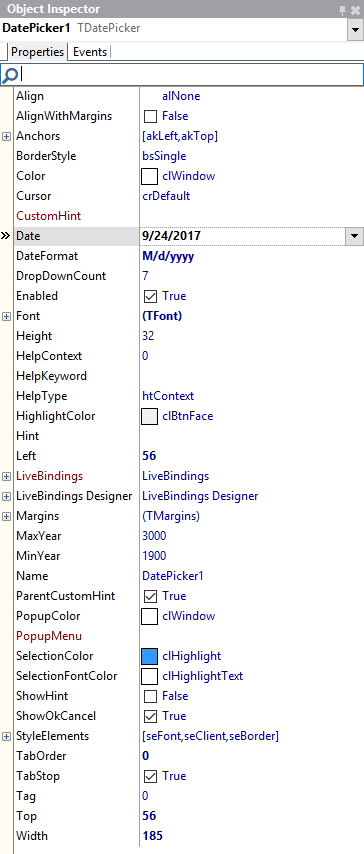
Task: Toggle the ShowOkCancel checkbox
Action: pyautogui.click(x=150, y=716)
